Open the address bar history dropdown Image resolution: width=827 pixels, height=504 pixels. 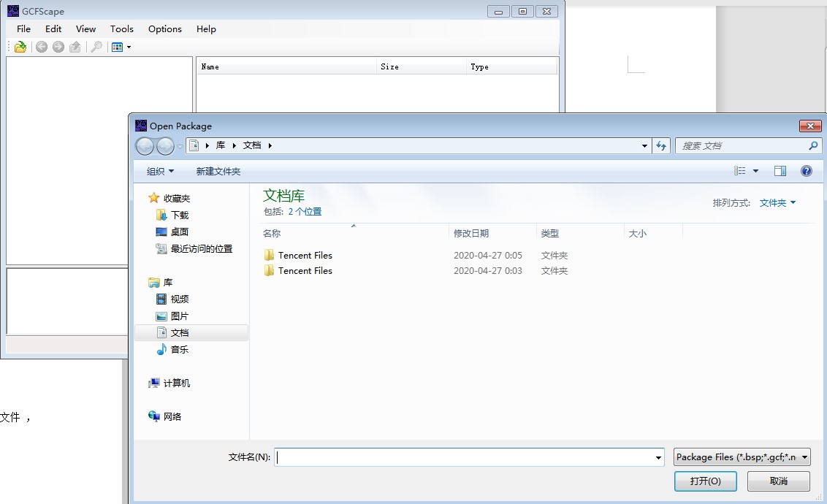point(644,146)
